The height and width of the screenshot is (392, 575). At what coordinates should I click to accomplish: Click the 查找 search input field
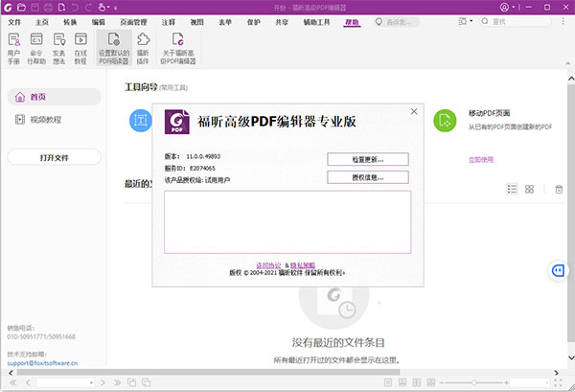pyautogui.click(x=516, y=22)
